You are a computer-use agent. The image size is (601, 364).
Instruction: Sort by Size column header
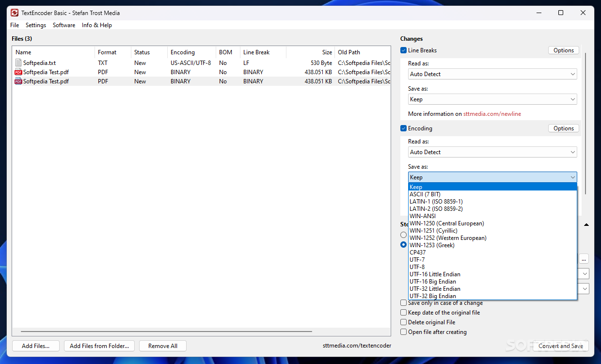coord(310,52)
